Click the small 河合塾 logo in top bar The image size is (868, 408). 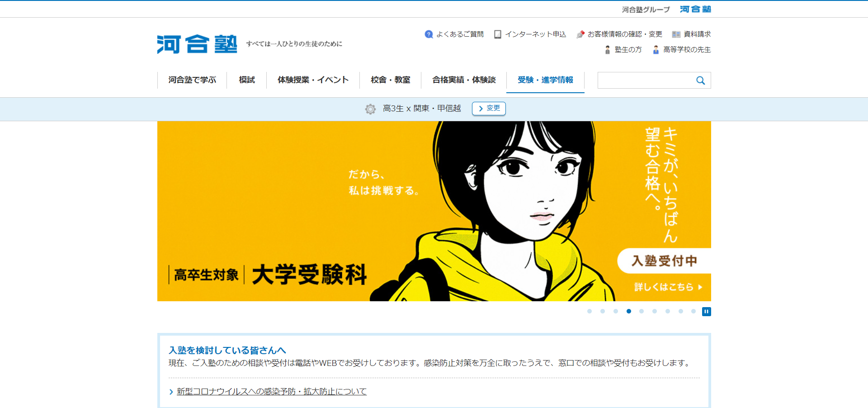click(x=695, y=9)
